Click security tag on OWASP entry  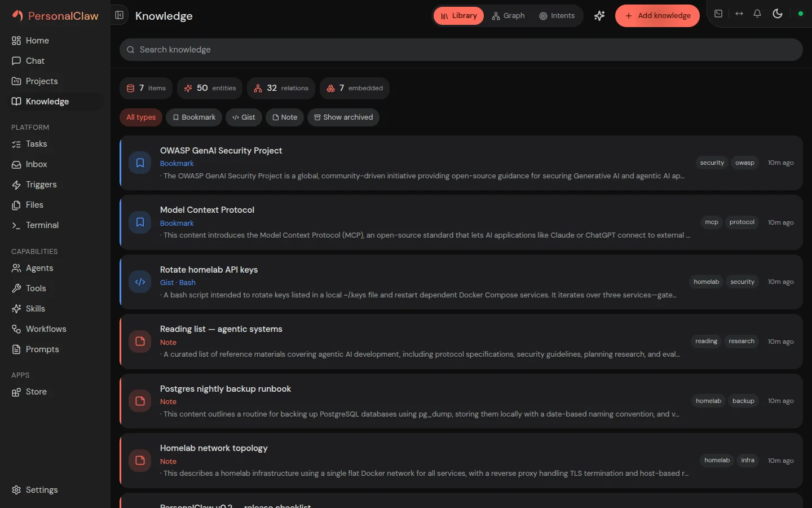click(x=712, y=163)
